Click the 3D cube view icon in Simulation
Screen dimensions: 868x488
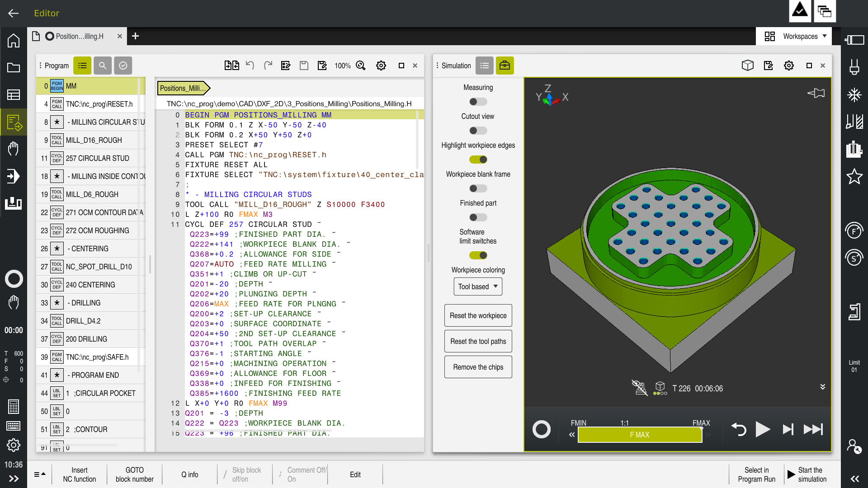coord(748,66)
